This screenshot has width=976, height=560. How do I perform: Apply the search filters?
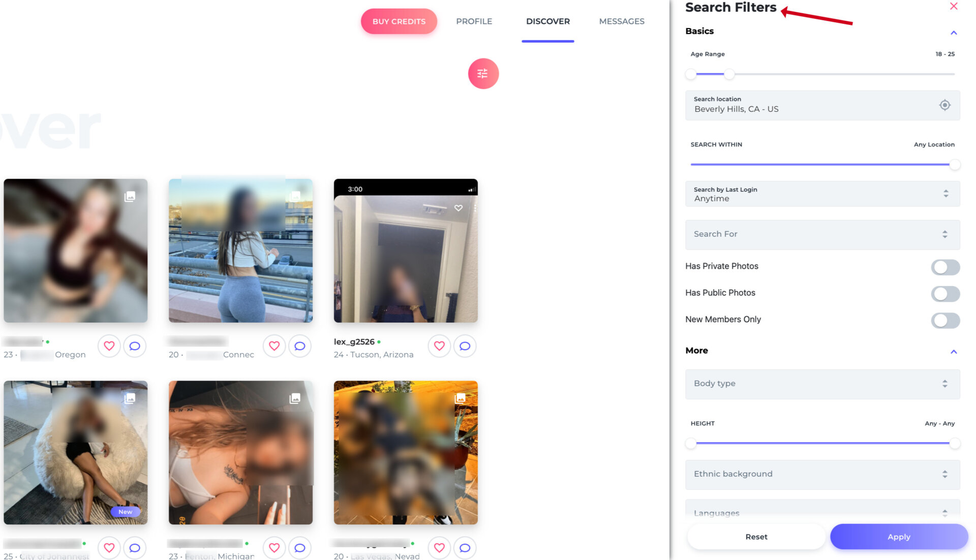[899, 537]
